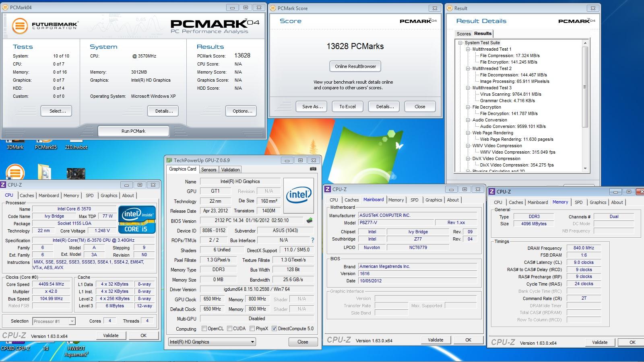
Task: Click the Run PCMark button
Action: [134, 131]
